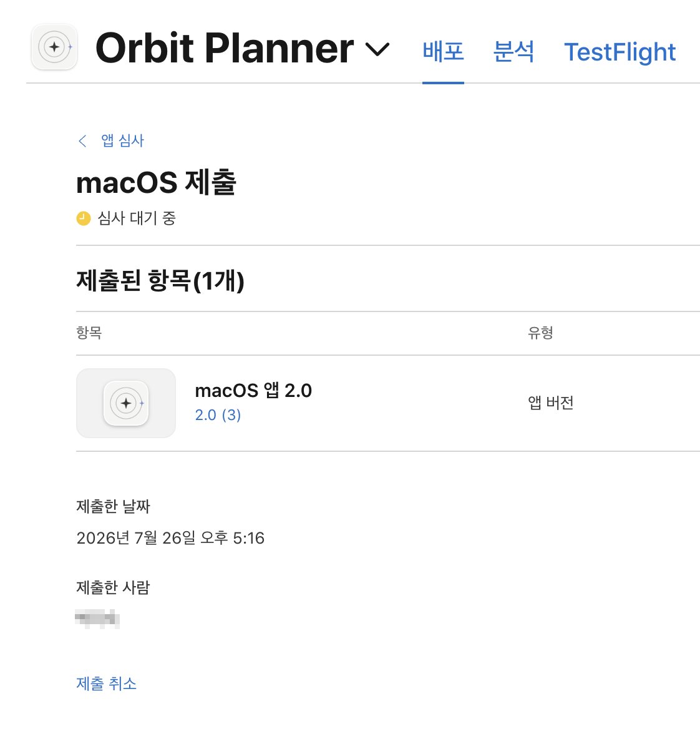Cancel the submission with 제출 취소
700x729 pixels.
[x=107, y=683]
